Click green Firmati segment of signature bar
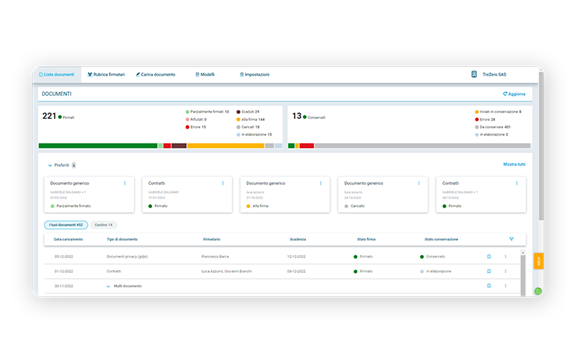 (98, 146)
